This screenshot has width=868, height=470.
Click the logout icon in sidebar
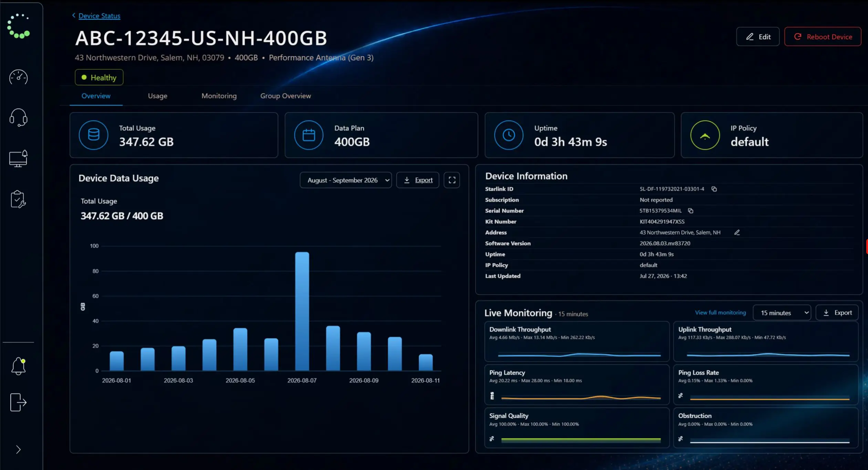18,402
